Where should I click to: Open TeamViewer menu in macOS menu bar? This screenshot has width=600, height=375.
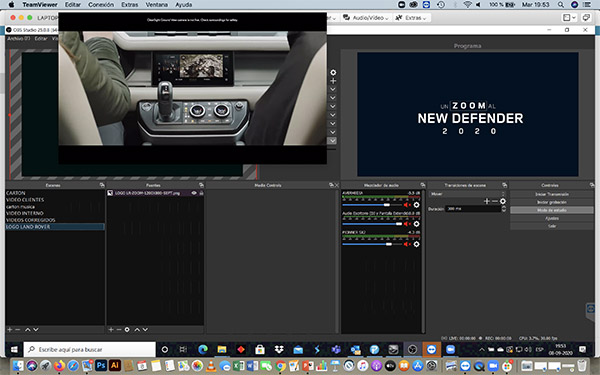coord(40,5)
